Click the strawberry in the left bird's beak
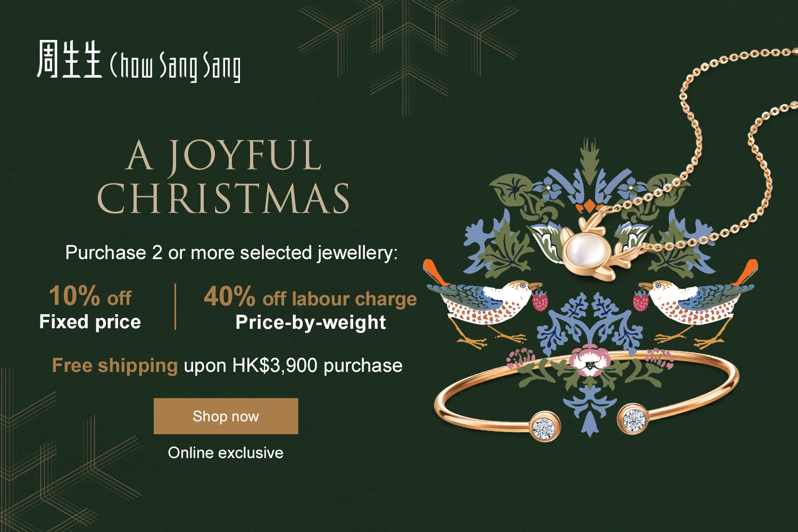Image resolution: width=798 pixels, height=532 pixels. pos(541,302)
